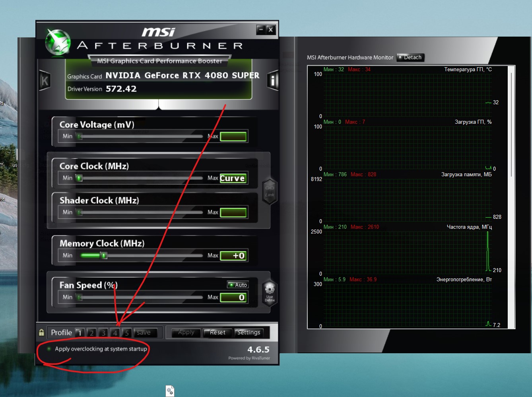
Task: Click the MSI Afterburner Hardware Monitor title
Action: (x=350, y=57)
